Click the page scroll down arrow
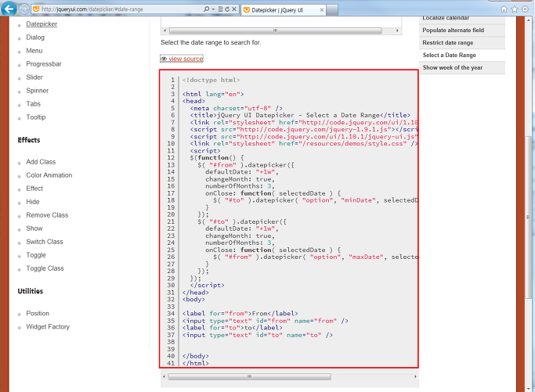Image resolution: width=535 pixels, height=392 pixels. coord(528,388)
